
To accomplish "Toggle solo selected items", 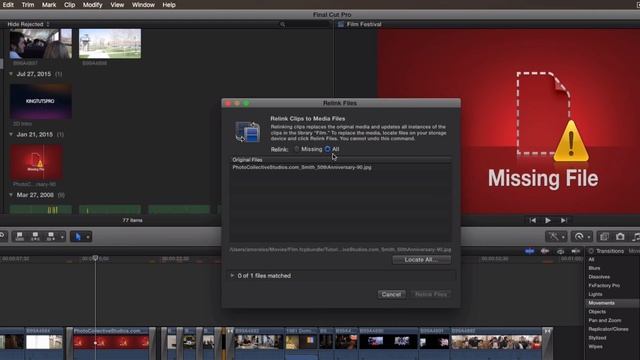I will (x=560, y=251).
